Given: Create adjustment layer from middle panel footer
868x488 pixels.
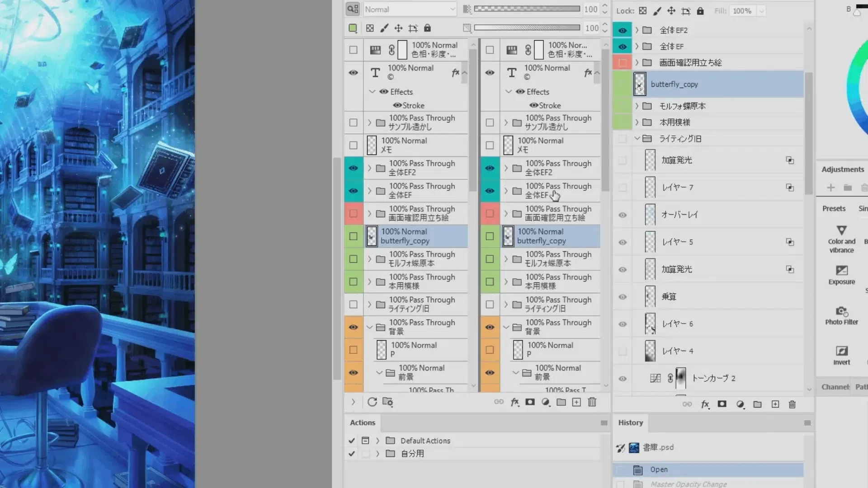Looking at the screenshot, I should pyautogui.click(x=546, y=402).
